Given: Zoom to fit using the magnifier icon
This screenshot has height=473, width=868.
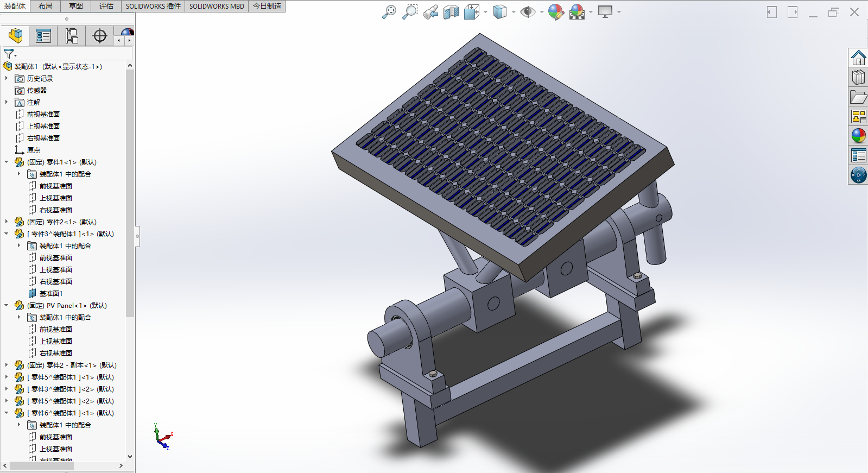Looking at the screenshot, I should 389,12.
